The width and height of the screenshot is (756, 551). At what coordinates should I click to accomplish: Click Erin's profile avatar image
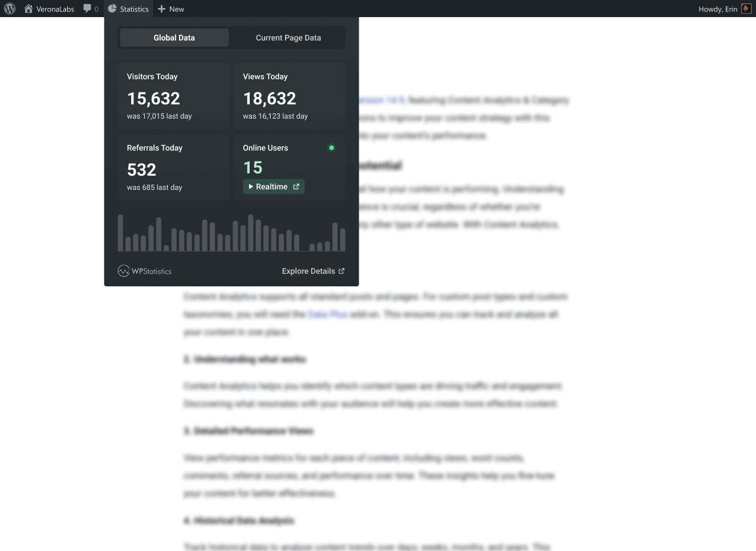coord(746,9)
